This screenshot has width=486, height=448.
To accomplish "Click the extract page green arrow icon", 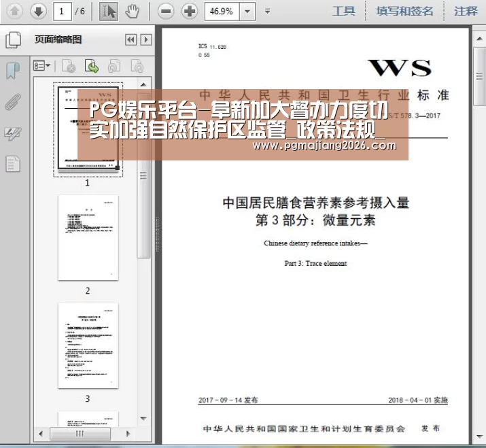I will (x=92, y=66).
